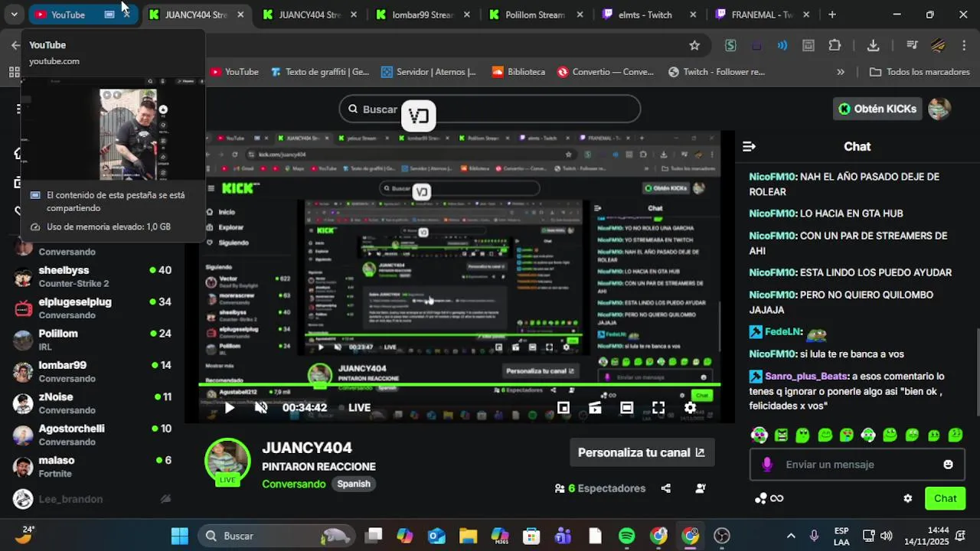
Task: Open the Kick profile avatar menu
Action: [939, 109]
